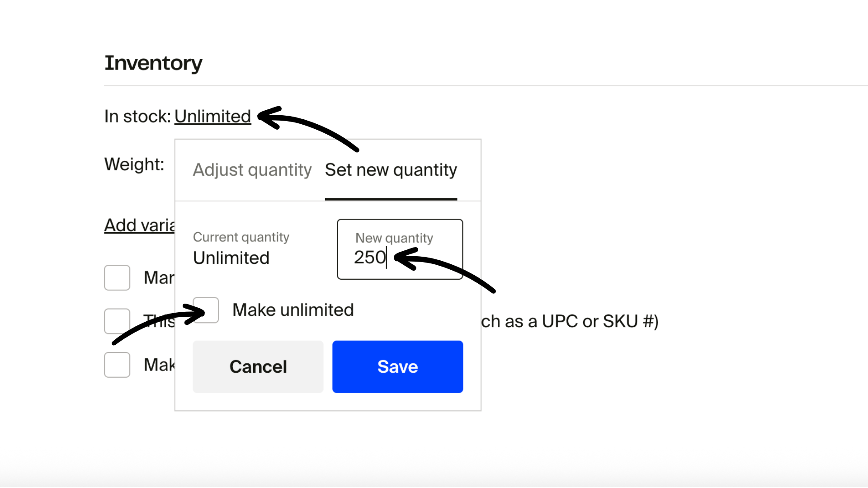Click the New quantity label inside the field
The image size is (868, 488).
(x=394, y=238)
